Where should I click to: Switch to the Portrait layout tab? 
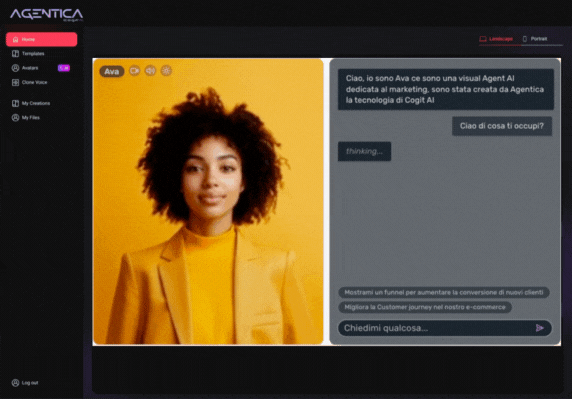pyautogui.click(x=535, y=39)
